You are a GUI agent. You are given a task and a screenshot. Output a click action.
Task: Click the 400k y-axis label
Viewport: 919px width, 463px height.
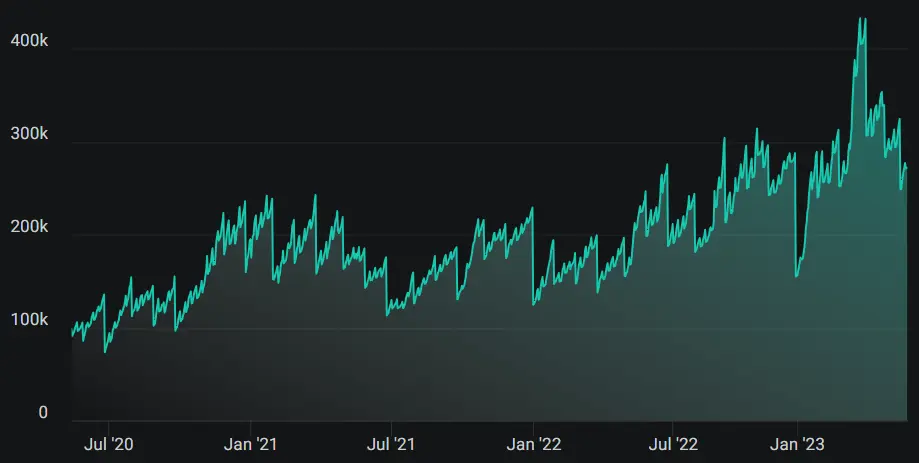29,40
